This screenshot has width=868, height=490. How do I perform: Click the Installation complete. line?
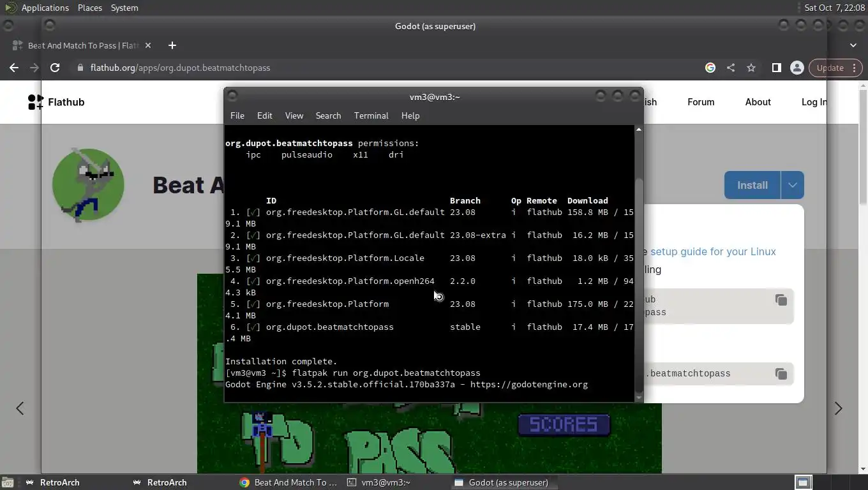(281, 361)
